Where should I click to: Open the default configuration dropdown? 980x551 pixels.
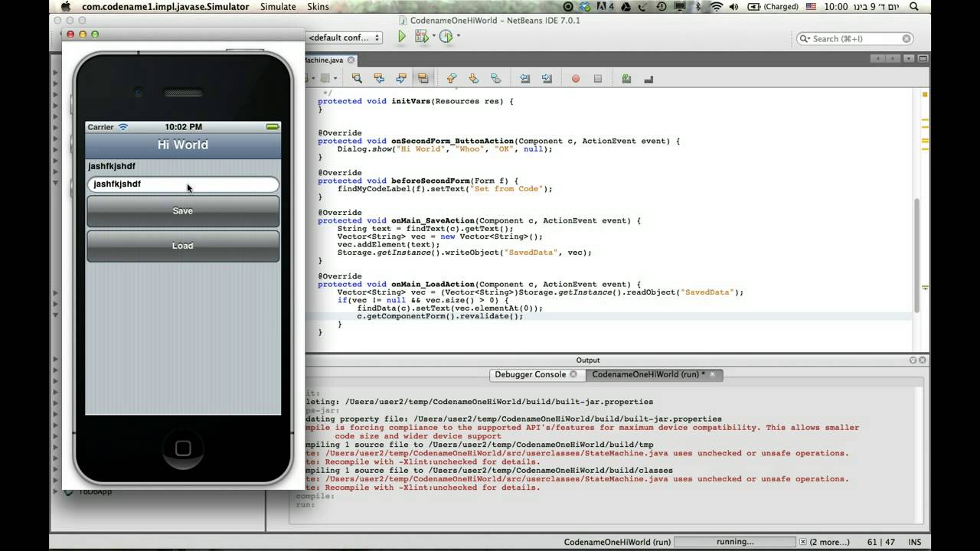click(x=345, y=37)
